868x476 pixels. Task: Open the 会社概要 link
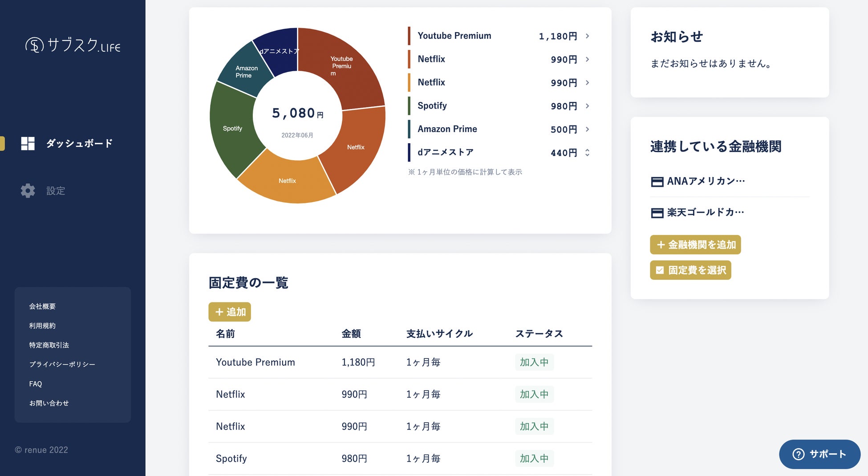click(42, 307)
